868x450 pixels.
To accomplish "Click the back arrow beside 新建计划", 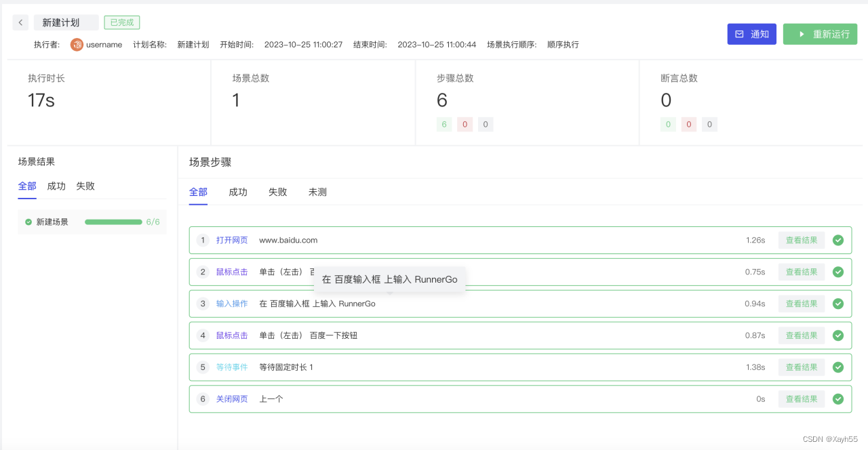I will point(20,22).
